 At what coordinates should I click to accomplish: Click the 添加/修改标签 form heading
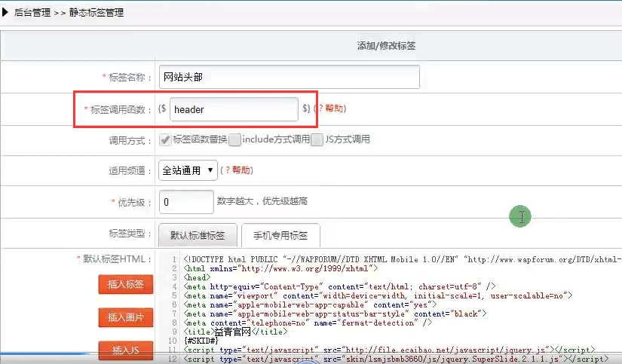point(386,46)
